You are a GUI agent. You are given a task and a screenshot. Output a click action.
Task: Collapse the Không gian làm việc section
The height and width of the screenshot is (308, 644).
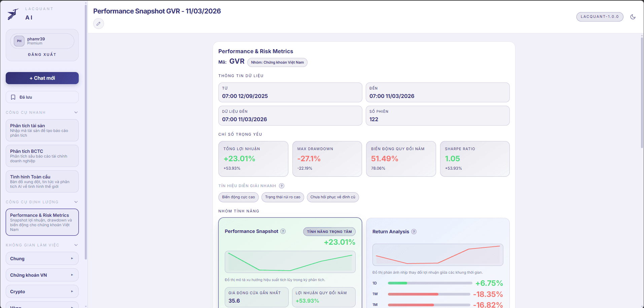pos(76,245)
